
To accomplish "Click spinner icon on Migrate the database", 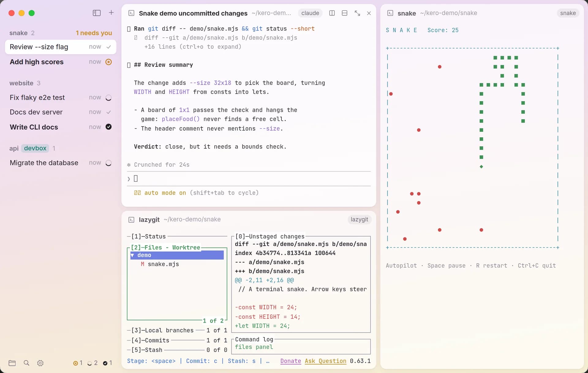I will (108, 163).
